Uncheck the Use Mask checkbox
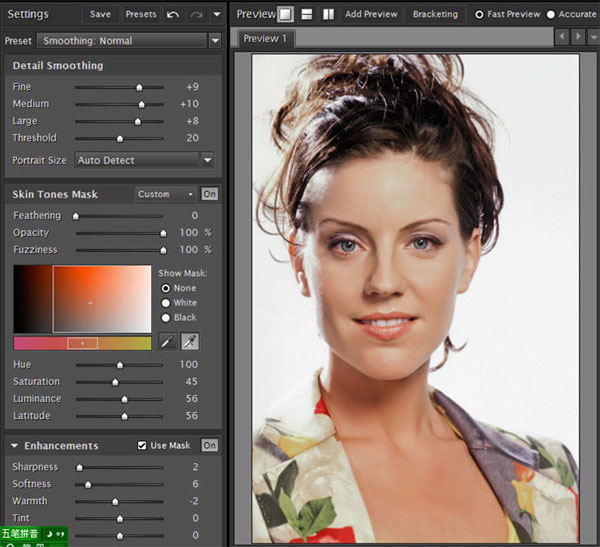 click(142, 445)
